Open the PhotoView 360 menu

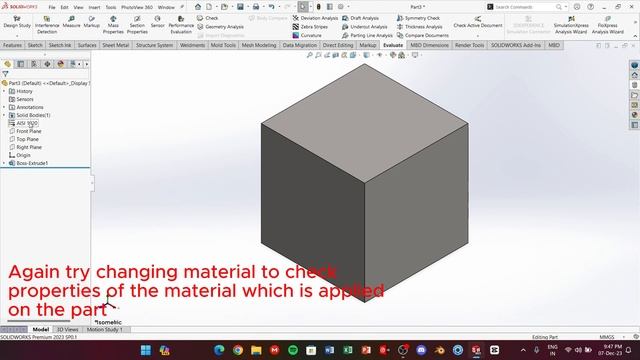coord(137,7)
